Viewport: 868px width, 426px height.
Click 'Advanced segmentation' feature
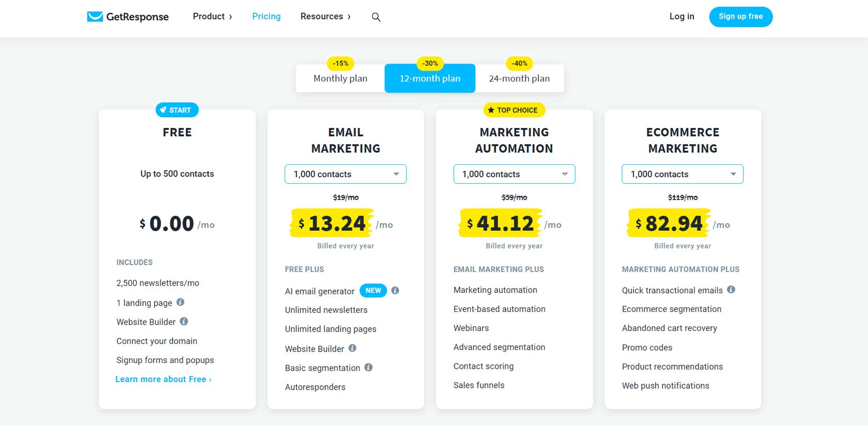pyautogui.click(x=499, y=347)
